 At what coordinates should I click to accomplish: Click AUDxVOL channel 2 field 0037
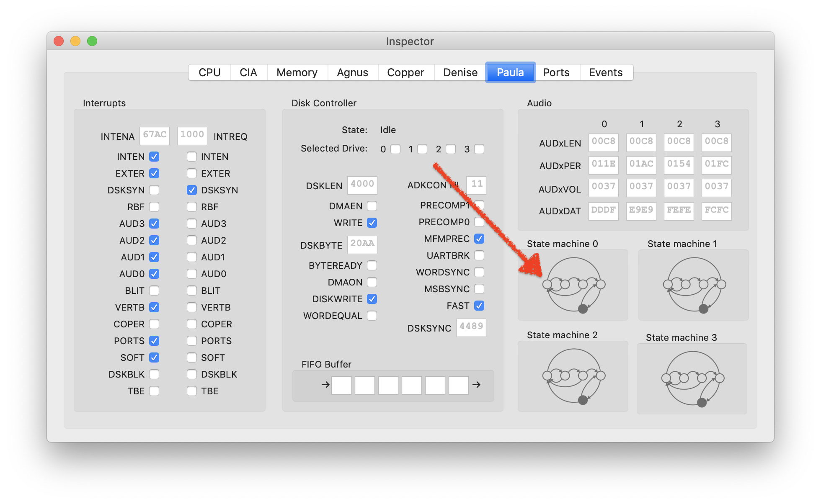(x=679, y=188)
